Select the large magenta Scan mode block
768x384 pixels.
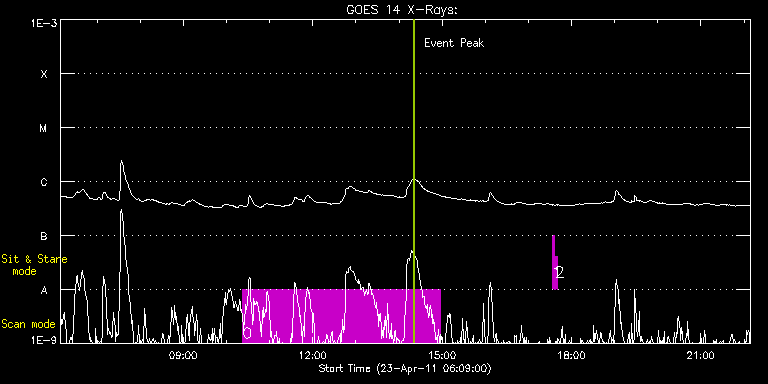point(341,316)
